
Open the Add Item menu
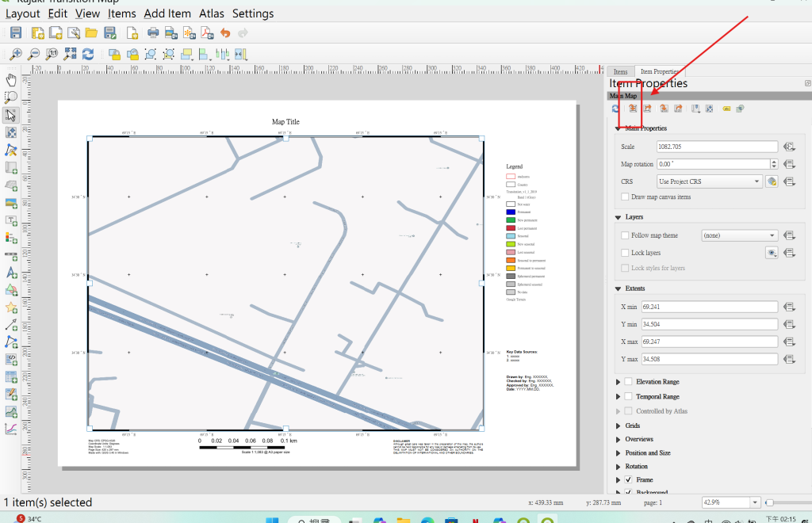[x=167, y=14]
